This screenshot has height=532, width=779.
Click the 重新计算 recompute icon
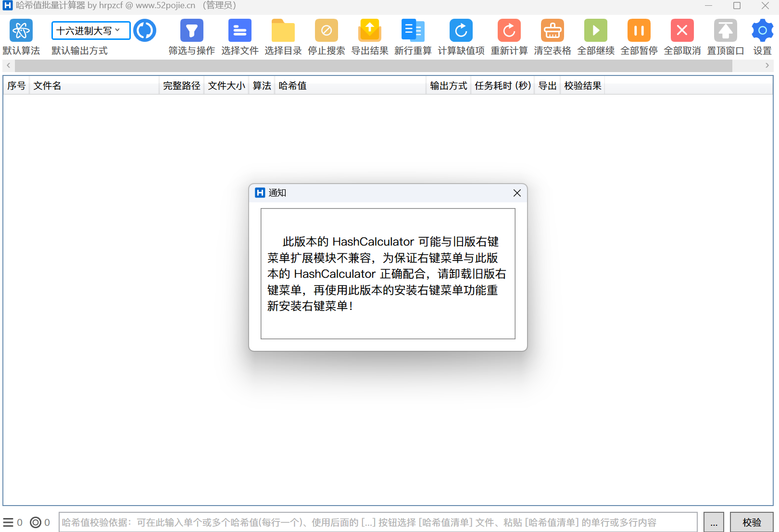(509, 31)
